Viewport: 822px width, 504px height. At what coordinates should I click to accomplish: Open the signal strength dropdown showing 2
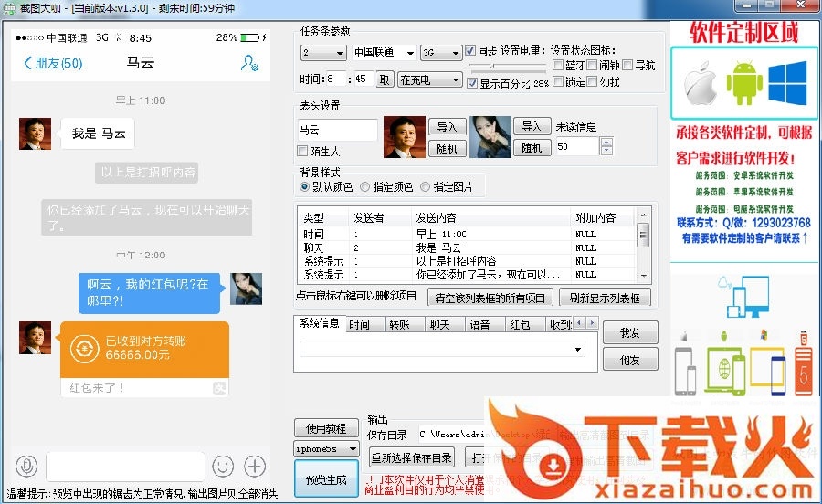[323, 52]
